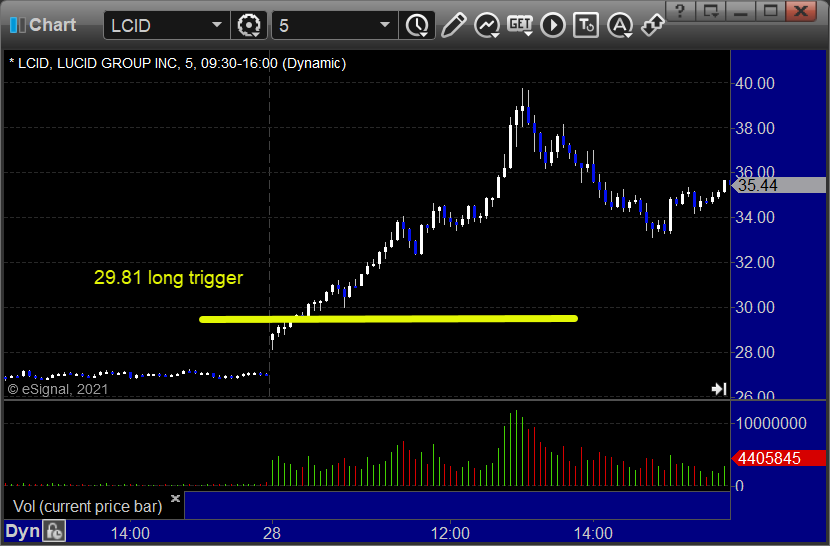Open the studies line-chart icon
Screen dimensions: 830x546
[486, 25]
